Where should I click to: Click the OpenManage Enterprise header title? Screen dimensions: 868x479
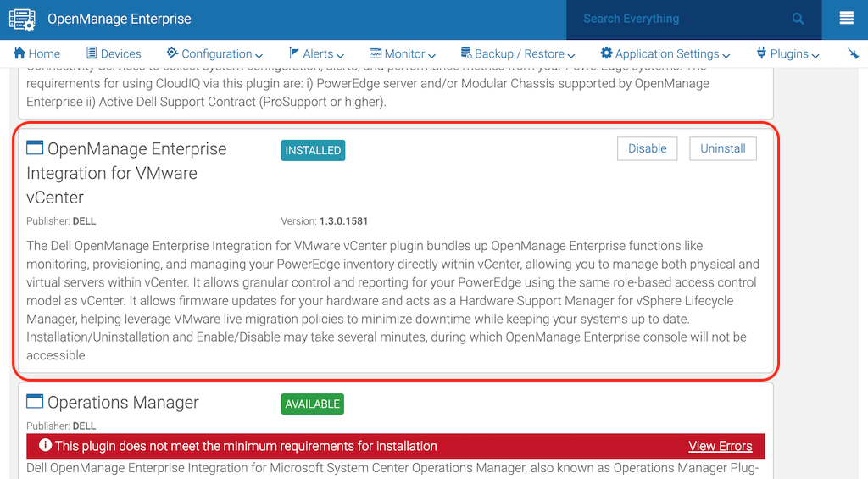point(119,19)
